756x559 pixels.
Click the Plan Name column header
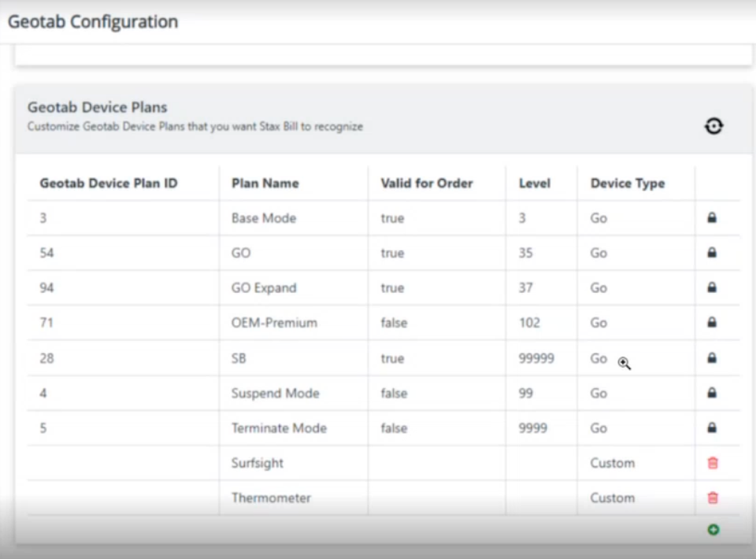[265, 183]
